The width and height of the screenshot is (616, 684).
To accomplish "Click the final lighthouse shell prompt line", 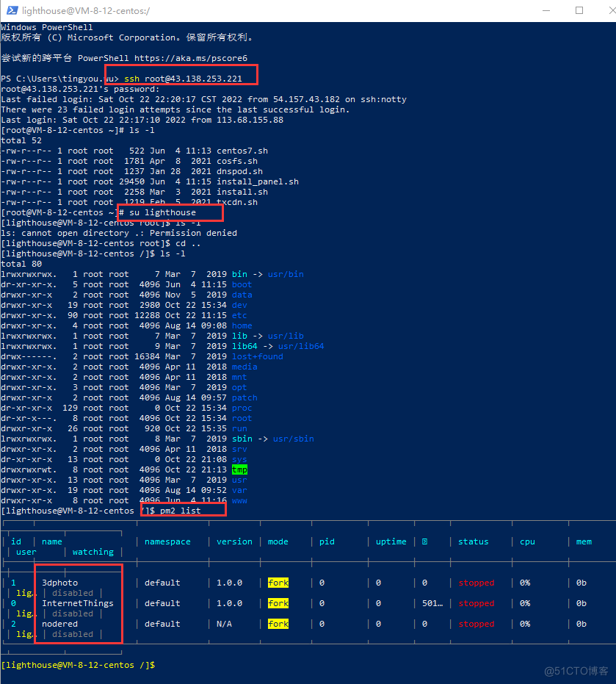I will (78, 665).
